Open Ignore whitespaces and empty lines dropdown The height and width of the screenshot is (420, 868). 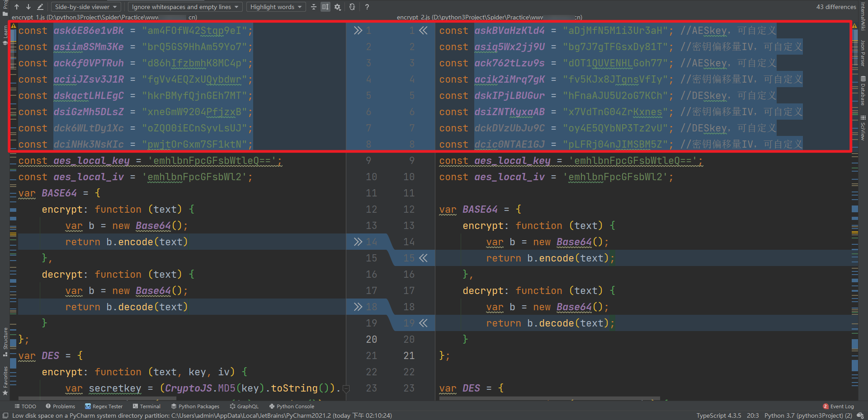tap(185, 7)
